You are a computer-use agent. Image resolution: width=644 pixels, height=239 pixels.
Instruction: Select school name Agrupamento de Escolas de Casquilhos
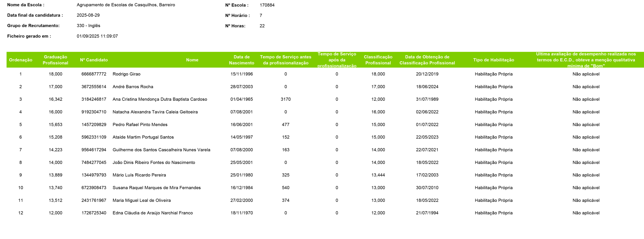click(x=126, y=5)
